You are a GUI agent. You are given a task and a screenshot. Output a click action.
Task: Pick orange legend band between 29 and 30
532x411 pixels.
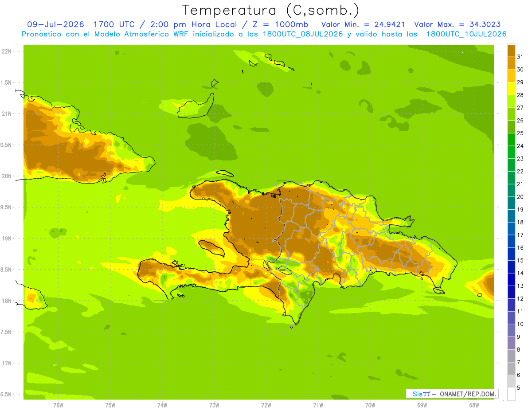click(x=511, y=76)
